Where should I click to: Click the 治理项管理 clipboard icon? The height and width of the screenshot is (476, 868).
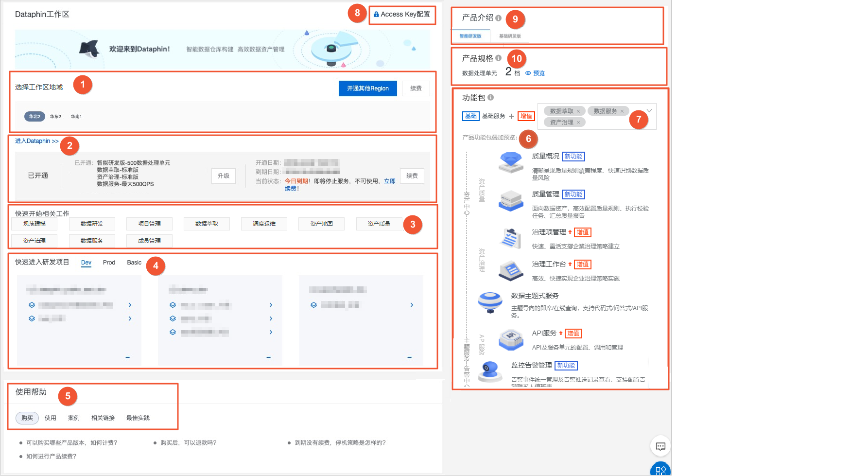coord(511,238)
